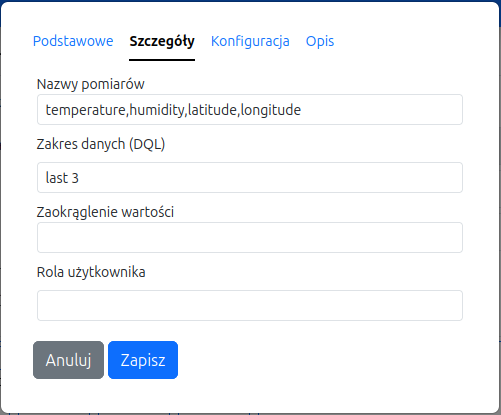Click the "Zaokrąglenie wartości" label
Screen dimensions: 501x415
coord(105,212)
